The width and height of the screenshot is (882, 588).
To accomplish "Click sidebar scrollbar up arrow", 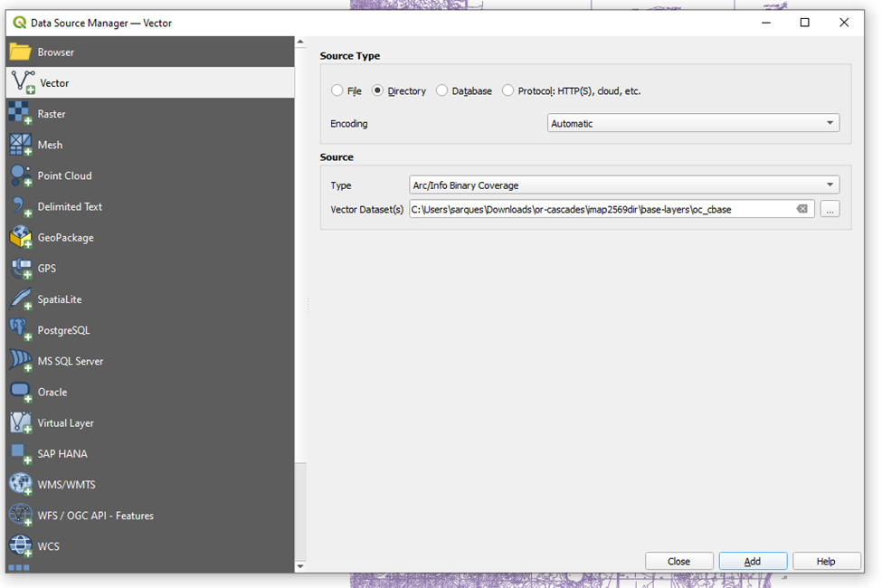I will [x=300, y=42].
